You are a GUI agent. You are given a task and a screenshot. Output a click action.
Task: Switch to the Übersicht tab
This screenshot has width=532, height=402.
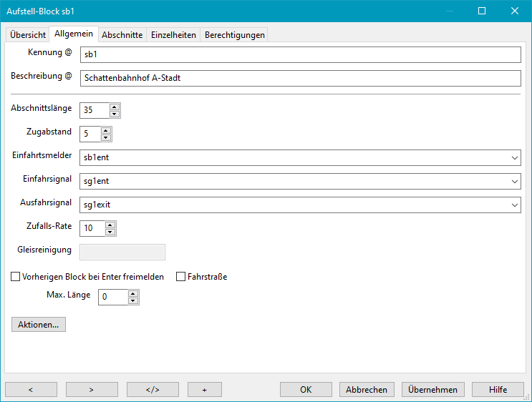[x=28, y=35]
